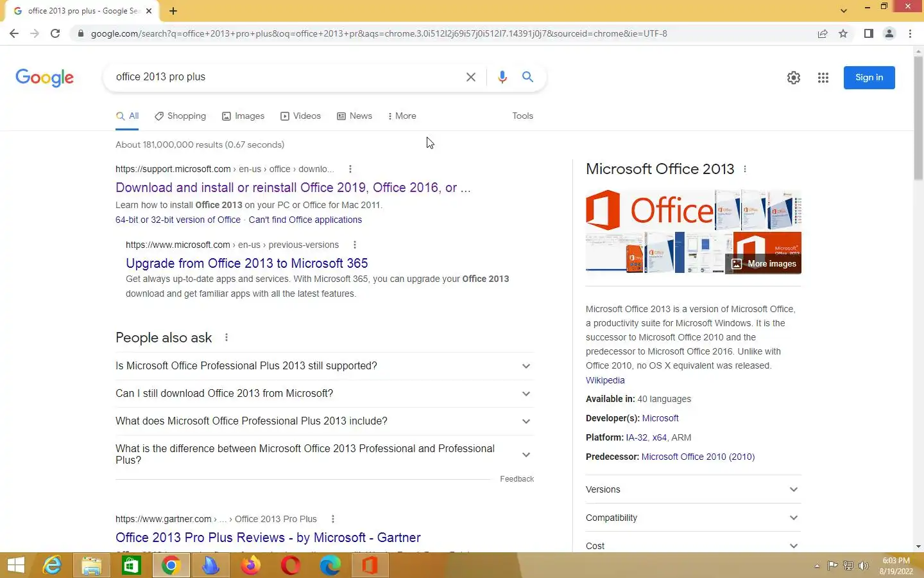Expand 'What does Microsoft Office Professional Plus 2013 include?'
924x578 pixels.
[x=324, y=421]
